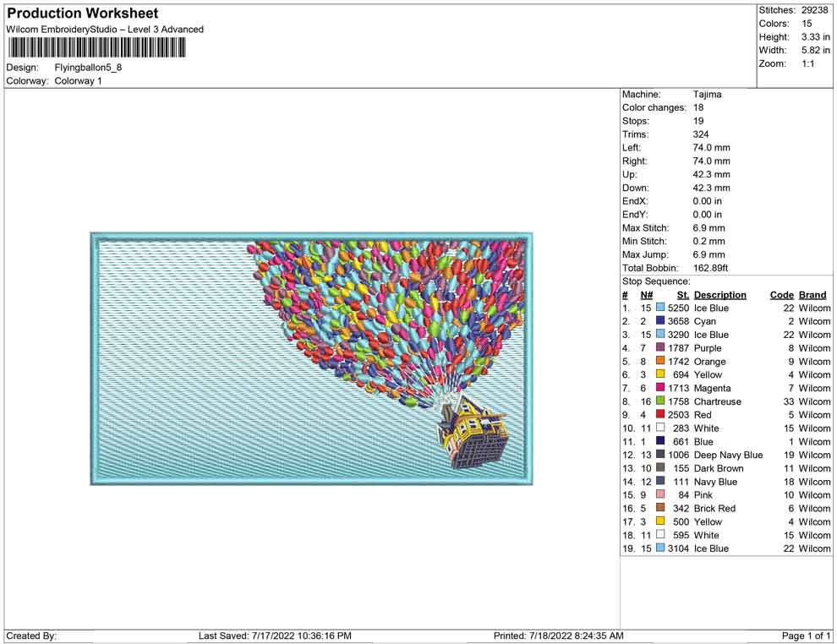837x644 pixels.
Task: Click the Chartreuse color swatch
Action: pyautogui.click(x=660, y=401)
